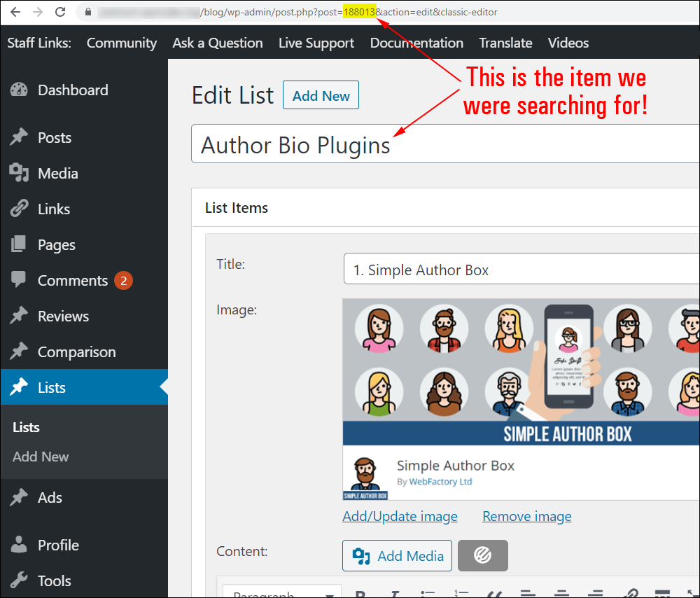The width and height of the screenshot is (700, 598).
Task: Open the Dashboard gauge icon in sidebar
Action: (19, 90)
